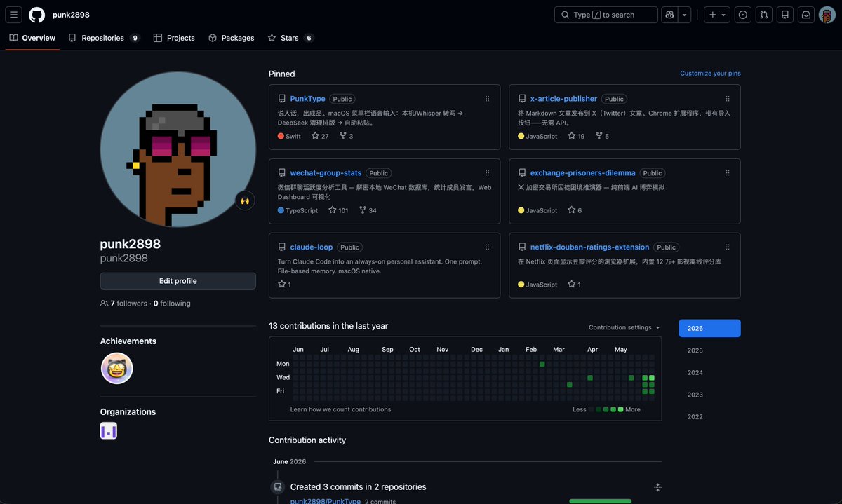
Task: Go to GitHub homepage via Octocat logo
Action: 36,15
